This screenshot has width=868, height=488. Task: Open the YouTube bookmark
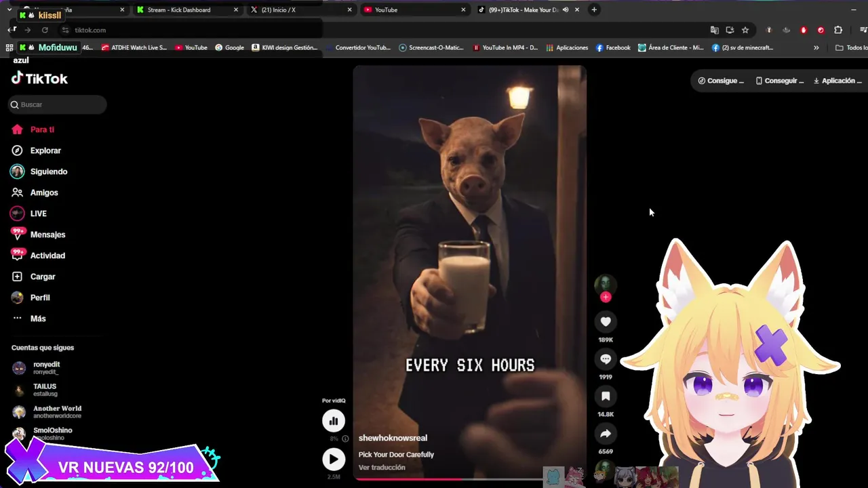pos(191,48)
